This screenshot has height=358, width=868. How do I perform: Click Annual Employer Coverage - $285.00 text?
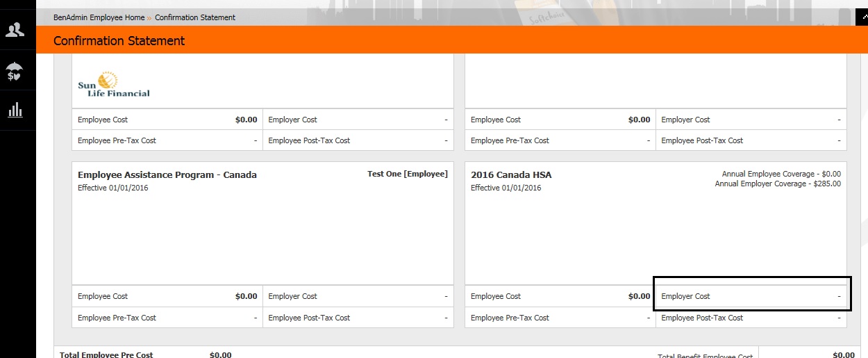coord(778,184)
